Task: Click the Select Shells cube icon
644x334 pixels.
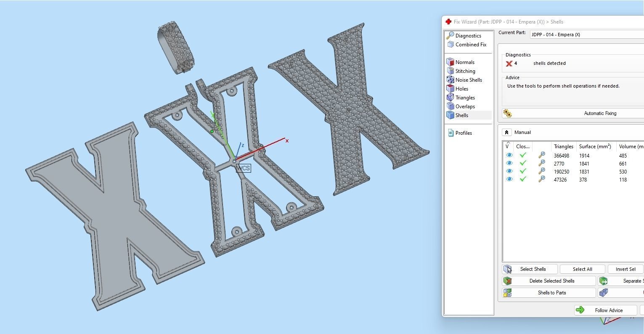Action: point(508,269)
